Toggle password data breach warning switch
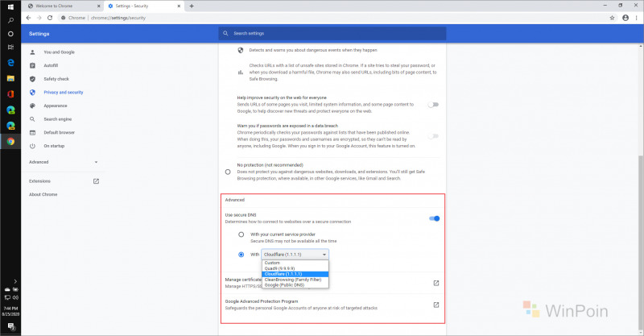 (x=433, y=135)
